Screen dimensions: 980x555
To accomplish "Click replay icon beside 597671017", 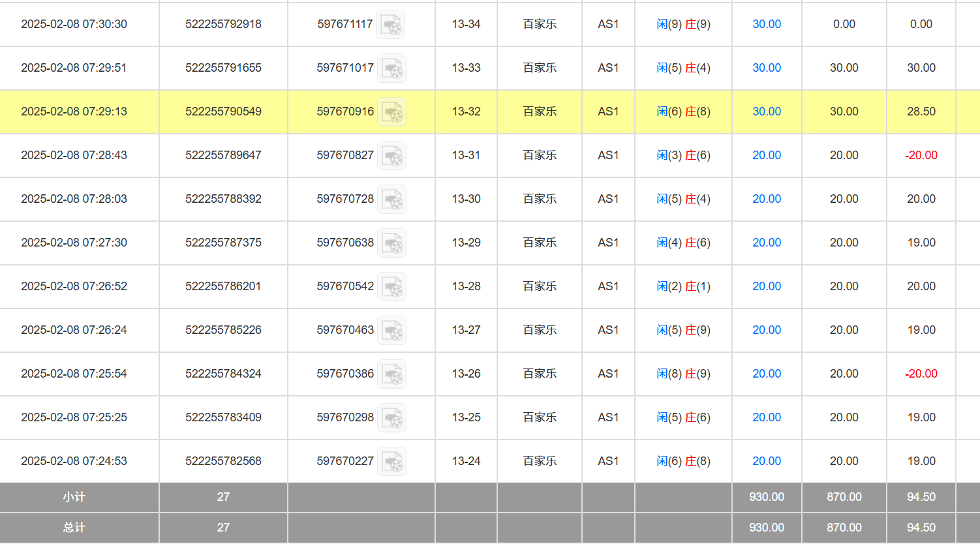I will 392,68.
